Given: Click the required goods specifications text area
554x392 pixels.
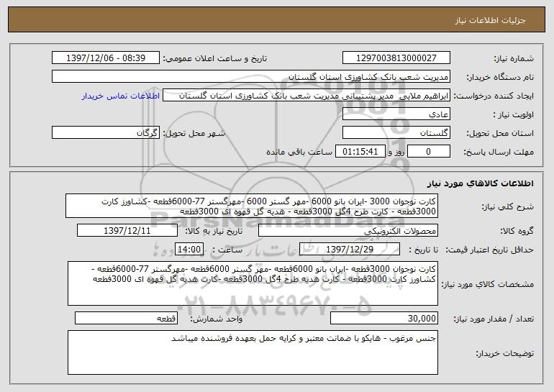Looking at the screenshot, I should pos(253,283).
